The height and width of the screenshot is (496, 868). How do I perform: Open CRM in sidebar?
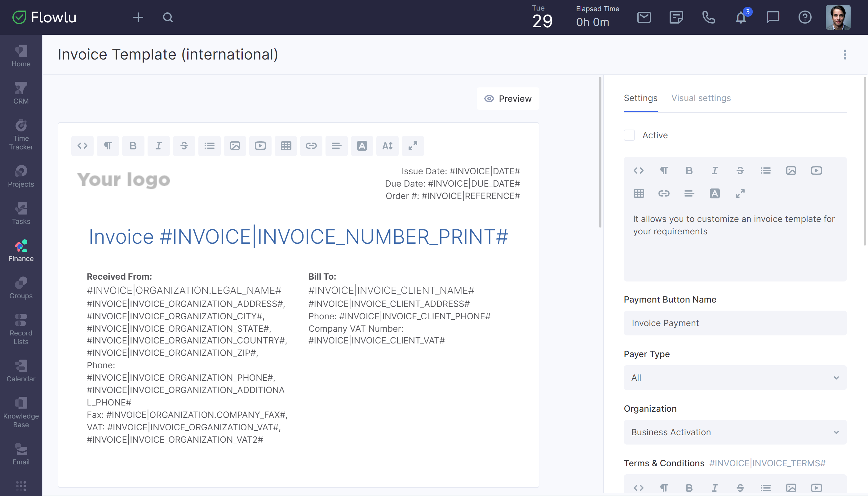click(21, 93)
